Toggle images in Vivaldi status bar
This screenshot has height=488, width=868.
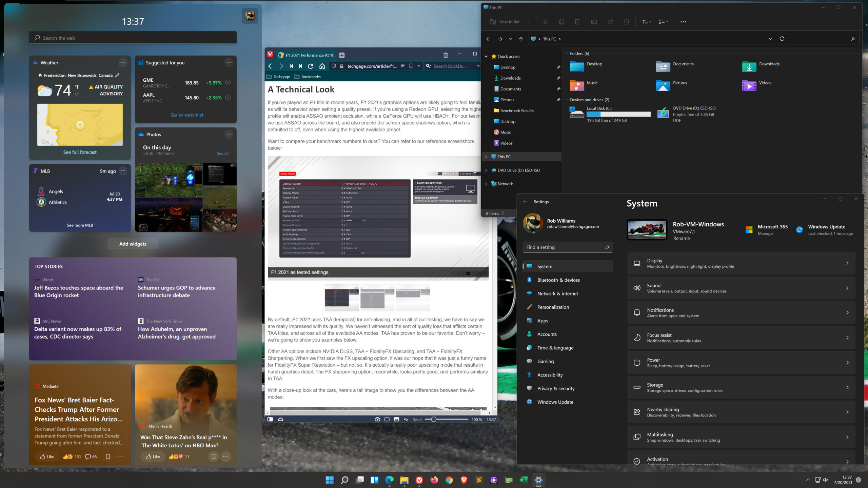point(396,419)
